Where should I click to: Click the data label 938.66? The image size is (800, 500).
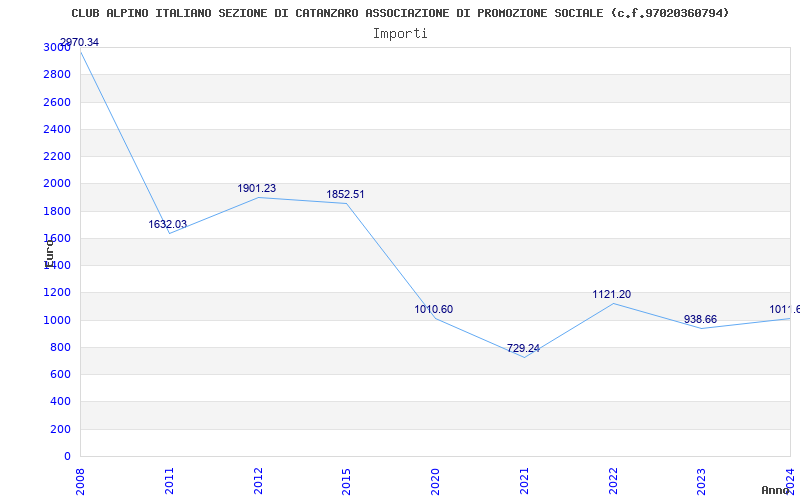click(701, 319)
